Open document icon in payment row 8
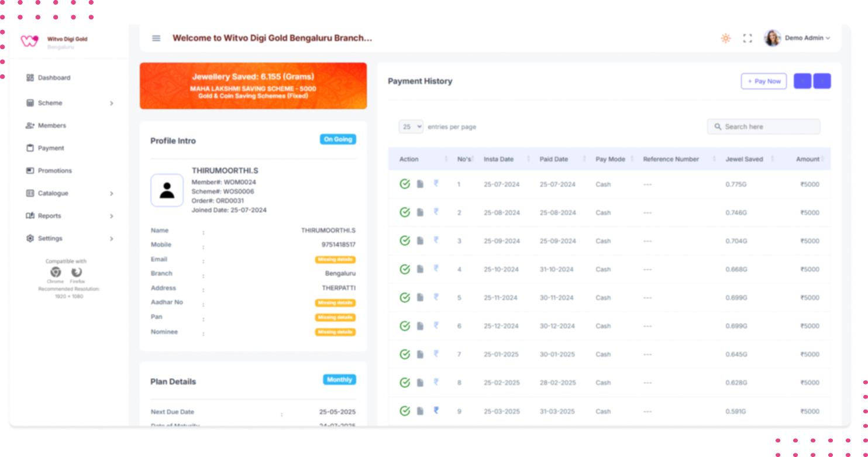The image size is (868, 457). coord(420,383)
